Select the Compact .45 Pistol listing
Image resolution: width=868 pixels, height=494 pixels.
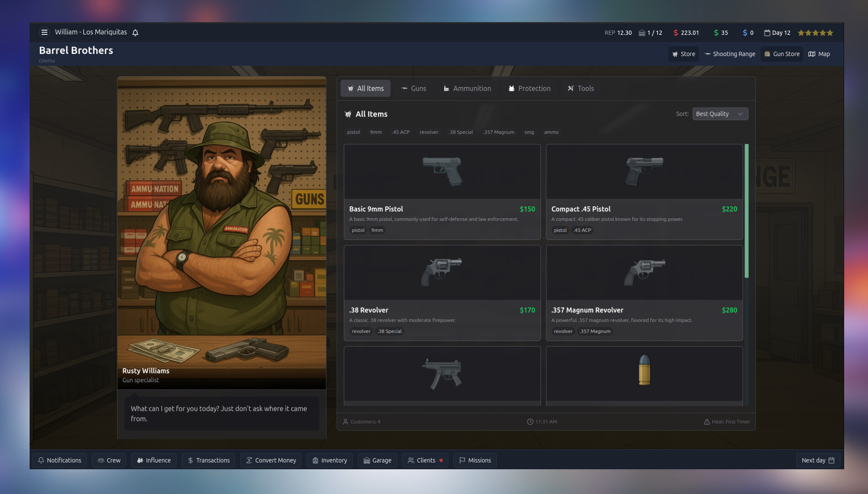click(644, 192)
